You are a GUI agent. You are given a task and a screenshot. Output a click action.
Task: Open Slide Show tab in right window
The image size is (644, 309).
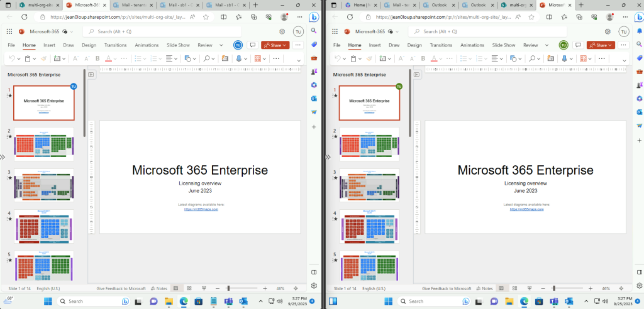(504, 45)
